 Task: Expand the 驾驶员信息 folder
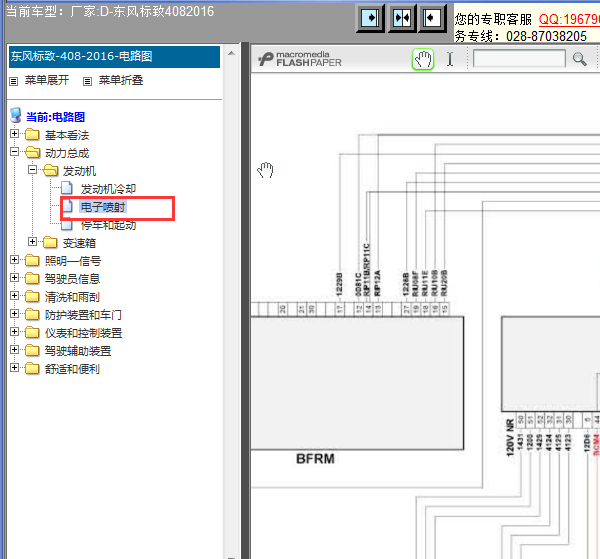click(x=14, y=277)
